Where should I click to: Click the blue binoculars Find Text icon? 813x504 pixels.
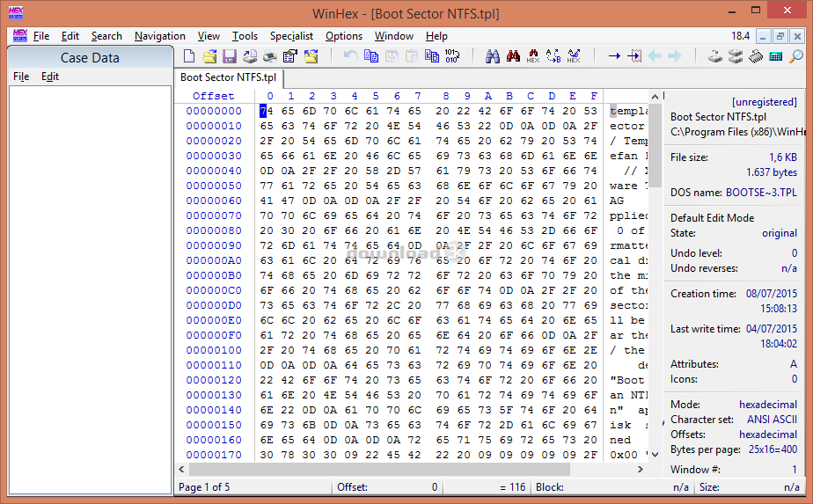tap(493, 56)
